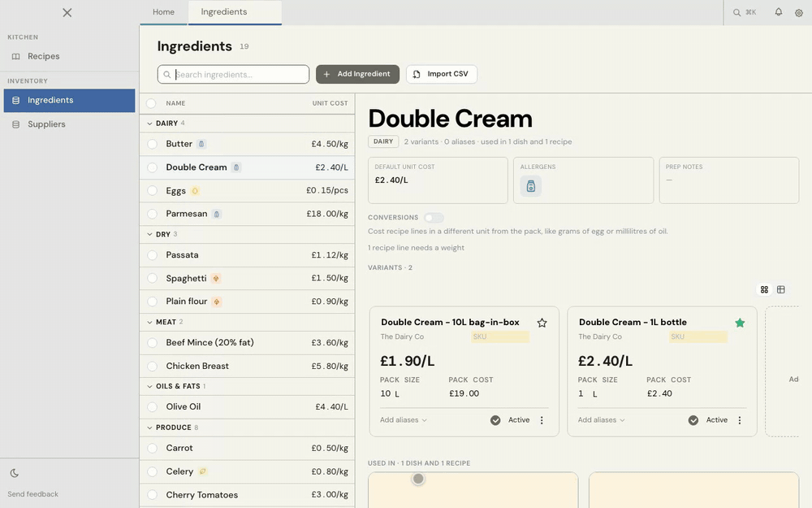Image resolution: width=812 pixels, height=508 pixels.
Task: Open Ingredients in the sidebar
Action: (x=69, y=101)
